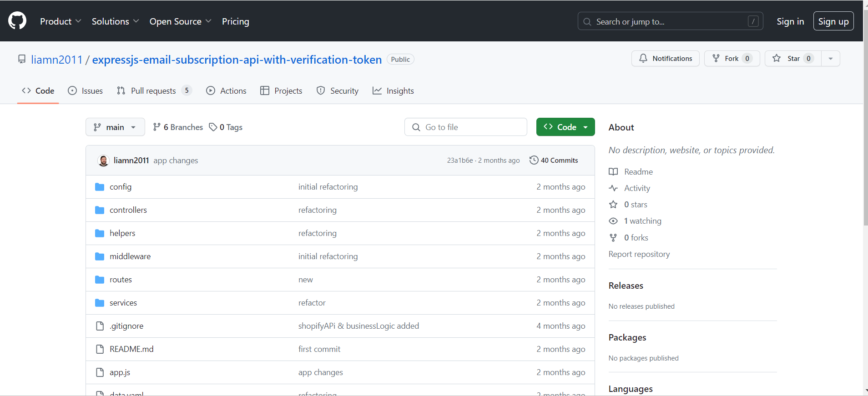Open the repository name link
This screenshot has width=868, height=396.
[x=237, y=60]
